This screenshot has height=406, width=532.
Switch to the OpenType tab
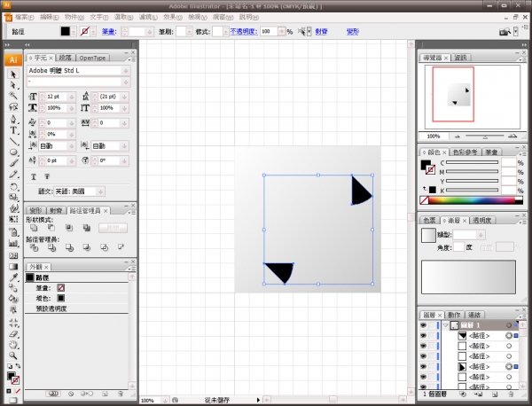coord(93,58)
